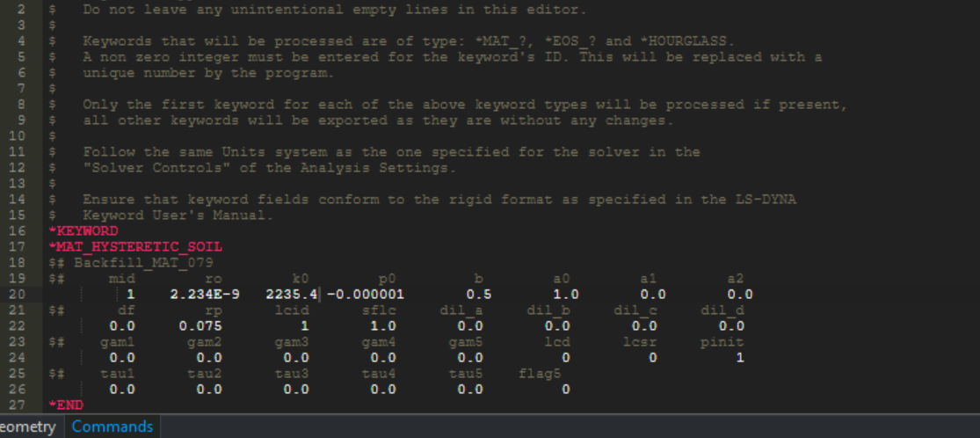This screenshot has height=438, width=980.
Task: Click line number 16 in the gutter
Action: click(18, 231)
